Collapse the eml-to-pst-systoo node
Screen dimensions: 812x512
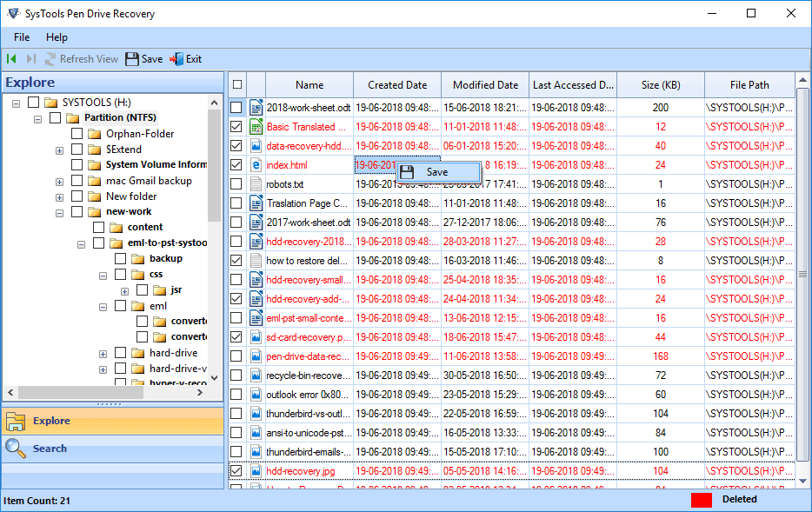click(x=82, y=244)
